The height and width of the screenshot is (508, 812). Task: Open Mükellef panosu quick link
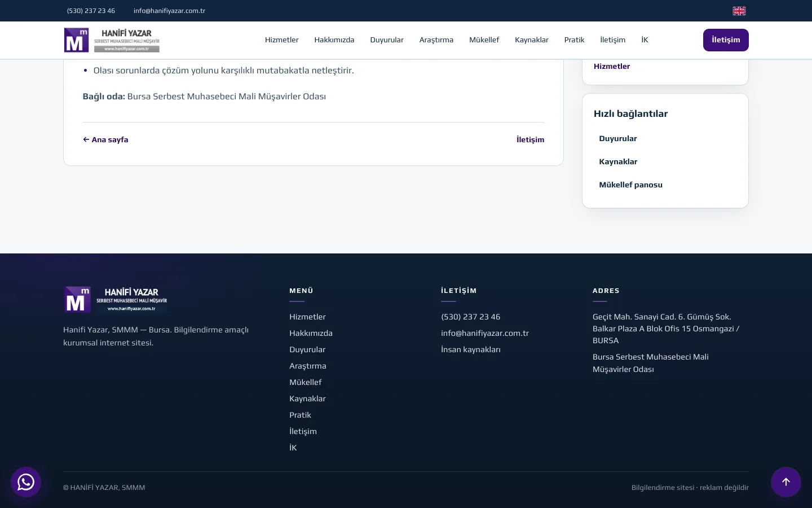coord(630,185)
